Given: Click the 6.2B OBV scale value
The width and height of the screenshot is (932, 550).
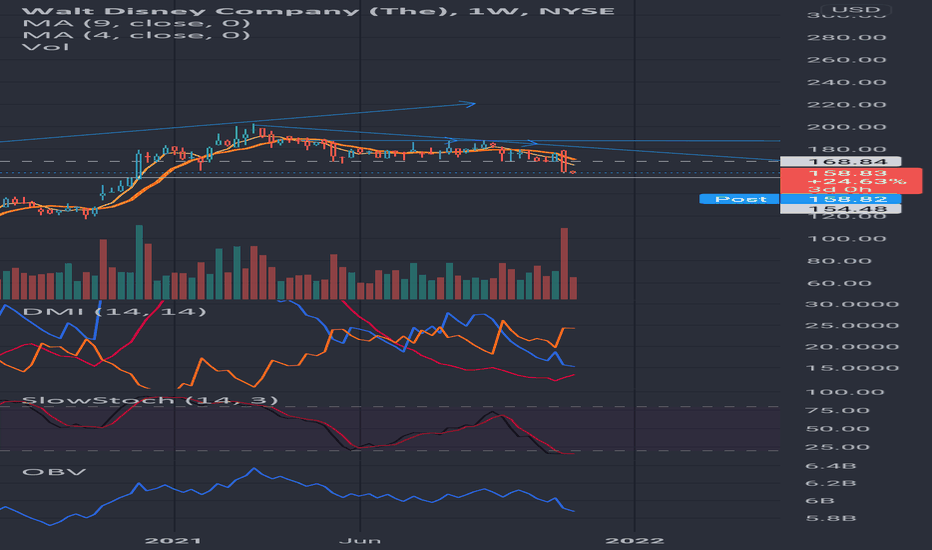Looking at the screenshot, I should [830, 483].
